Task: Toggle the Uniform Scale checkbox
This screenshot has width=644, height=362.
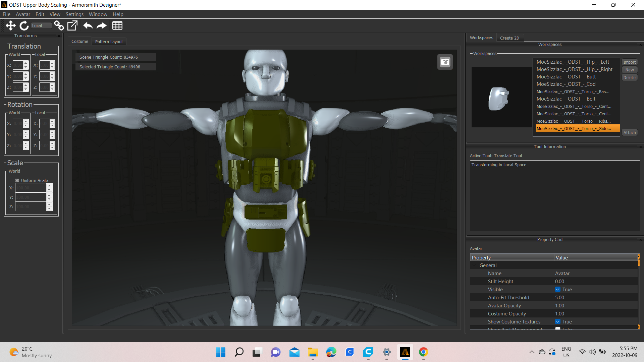Action: coord(17,180)
